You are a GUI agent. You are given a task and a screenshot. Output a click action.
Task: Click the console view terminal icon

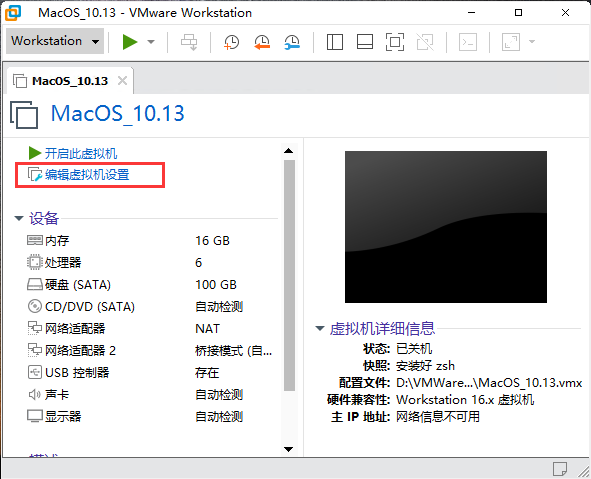[468, 42]
